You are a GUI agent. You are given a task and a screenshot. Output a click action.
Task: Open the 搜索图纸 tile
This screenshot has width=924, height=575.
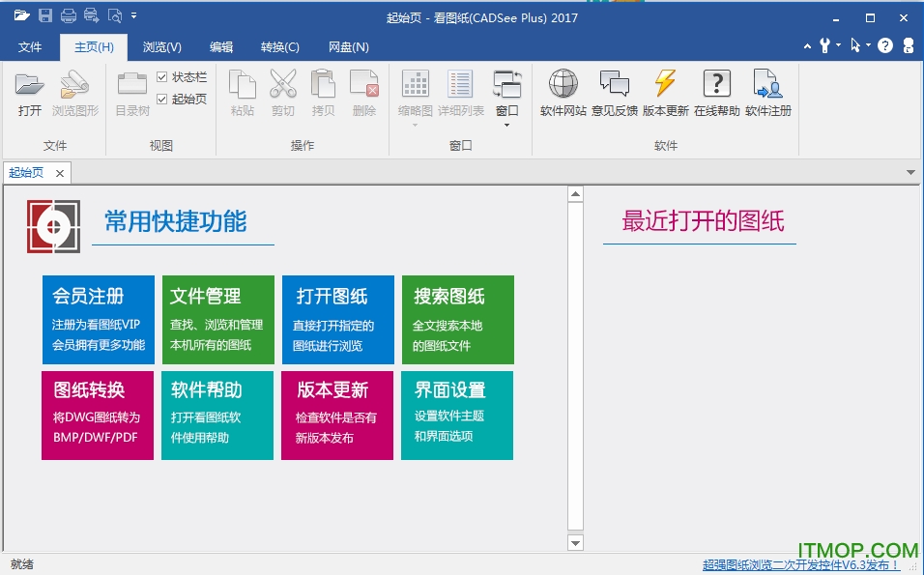point(458,320)
